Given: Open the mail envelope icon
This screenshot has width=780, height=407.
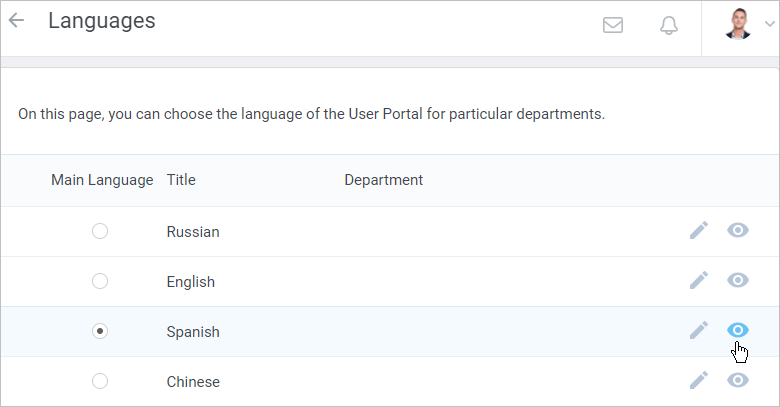Looking at the screenshot, I should coord(613,25).
